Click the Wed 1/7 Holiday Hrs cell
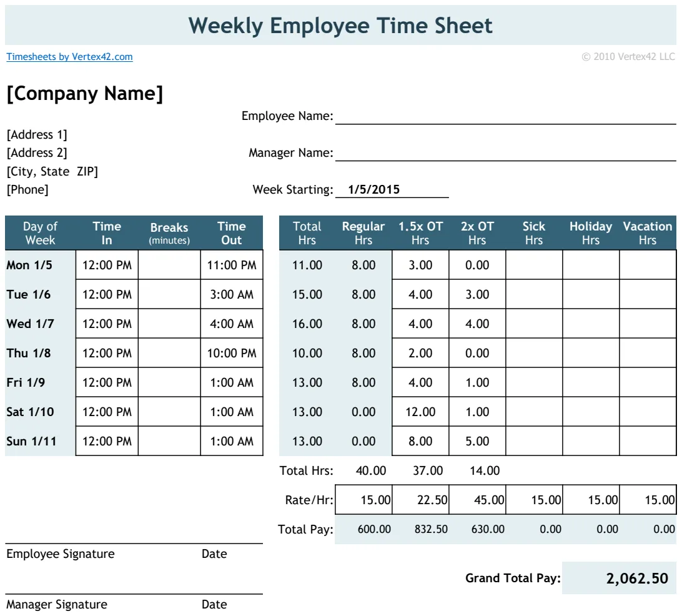The width and height of the screenshot is (682, 616). point(591,324)
